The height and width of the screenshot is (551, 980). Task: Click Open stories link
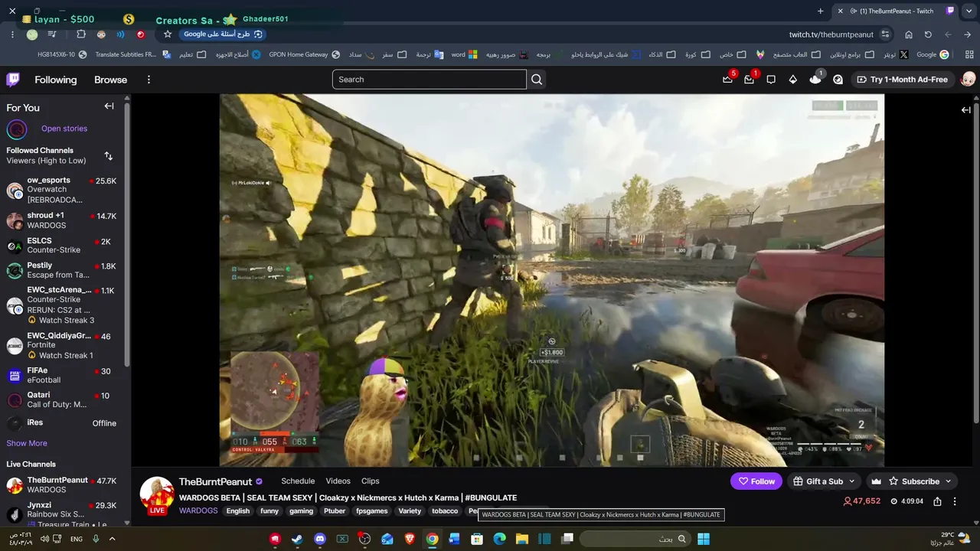pyautogui.click(x=64, y=129)
